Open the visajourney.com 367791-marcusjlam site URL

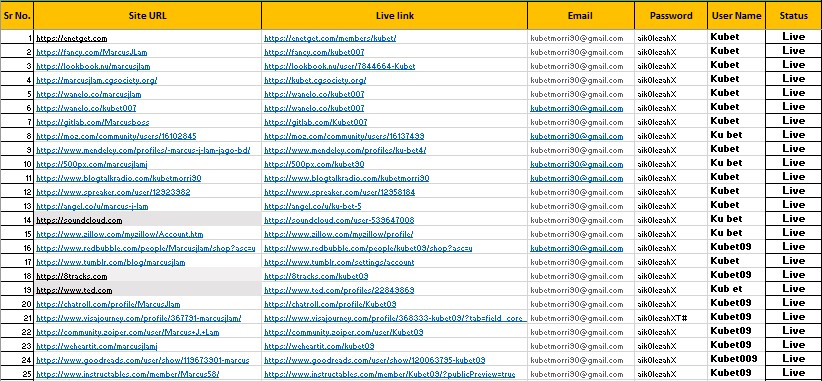[139, 318]
